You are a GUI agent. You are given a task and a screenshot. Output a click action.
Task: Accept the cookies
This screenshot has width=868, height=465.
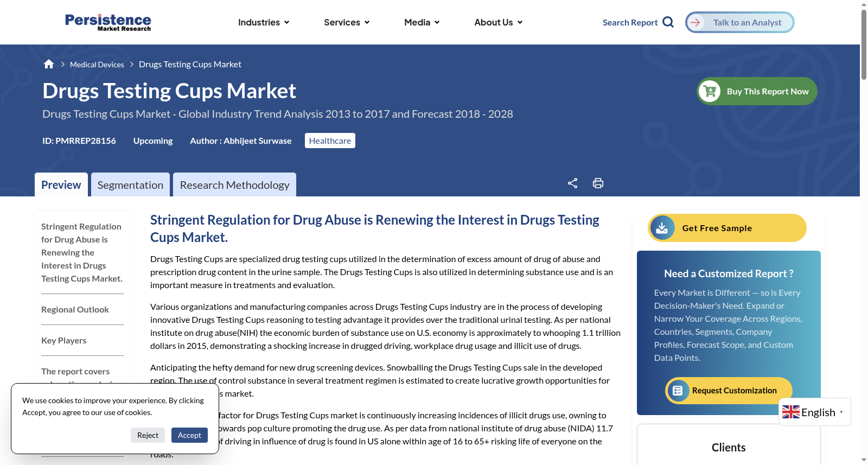point(189,435)
